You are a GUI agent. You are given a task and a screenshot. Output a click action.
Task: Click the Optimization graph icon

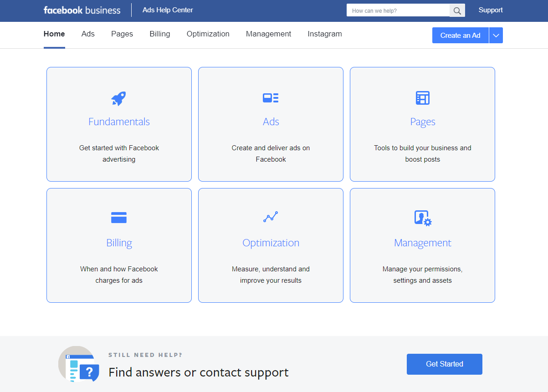point(271,217)
